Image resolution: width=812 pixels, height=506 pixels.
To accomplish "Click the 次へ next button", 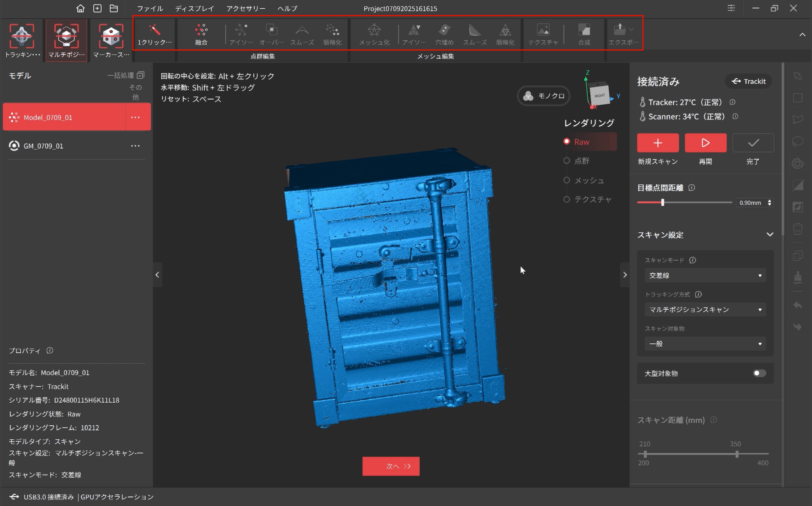I will (391, 466).
